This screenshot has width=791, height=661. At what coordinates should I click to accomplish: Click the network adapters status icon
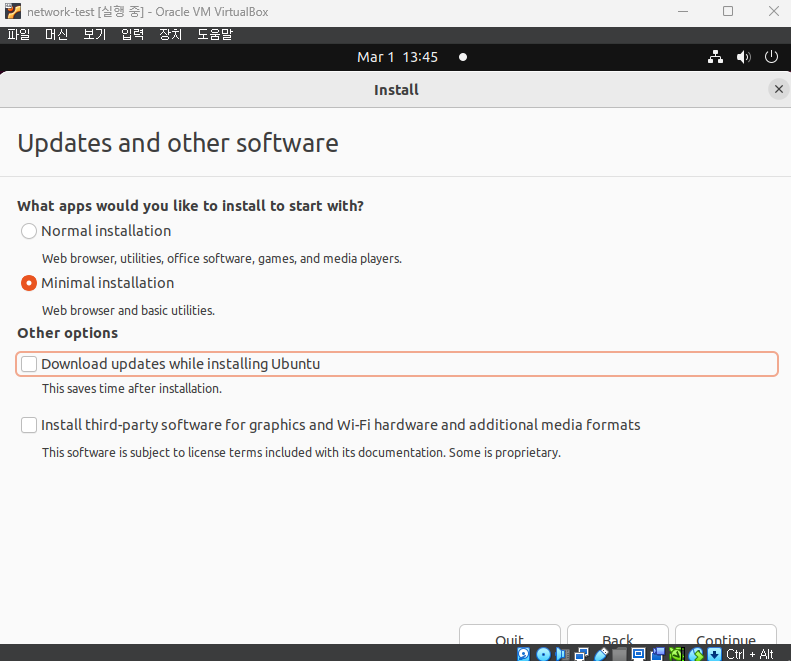coord(582,654)
